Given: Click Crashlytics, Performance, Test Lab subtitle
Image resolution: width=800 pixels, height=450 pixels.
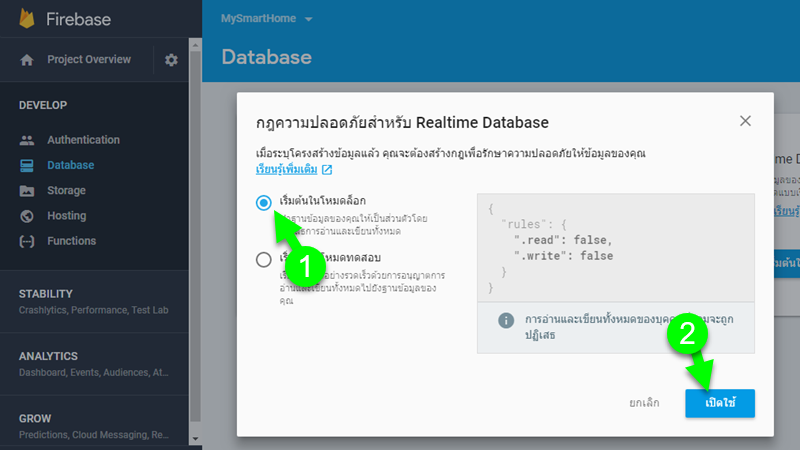Looking at the screenshot, I should click(93, 310).
